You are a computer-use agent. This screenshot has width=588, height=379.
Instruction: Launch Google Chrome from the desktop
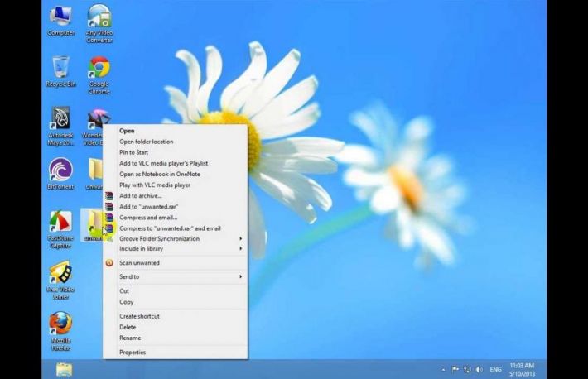click(99, 69)
